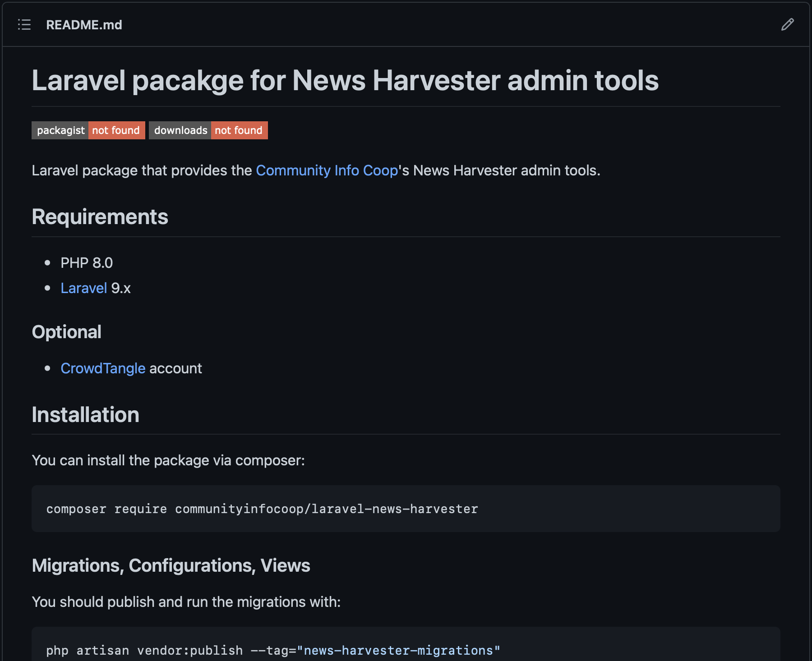Open the downloads not found badge
812x661 pixels.
pos(208,130)
